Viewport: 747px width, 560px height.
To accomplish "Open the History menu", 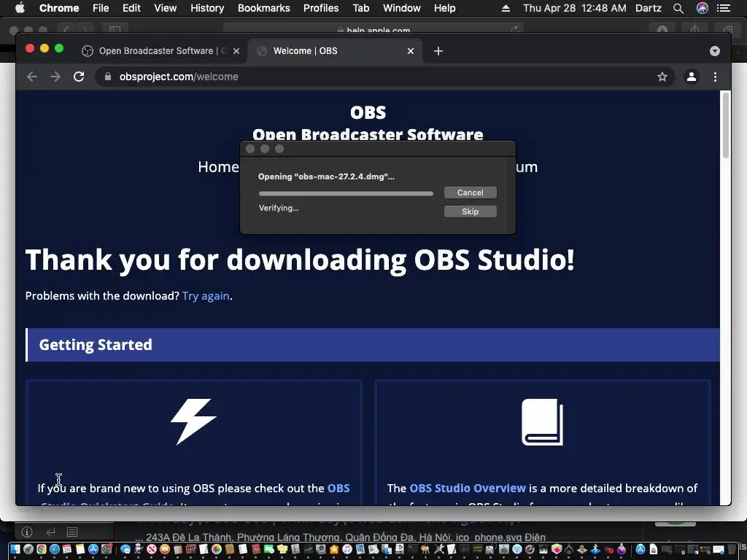I will tap(207, 8).
